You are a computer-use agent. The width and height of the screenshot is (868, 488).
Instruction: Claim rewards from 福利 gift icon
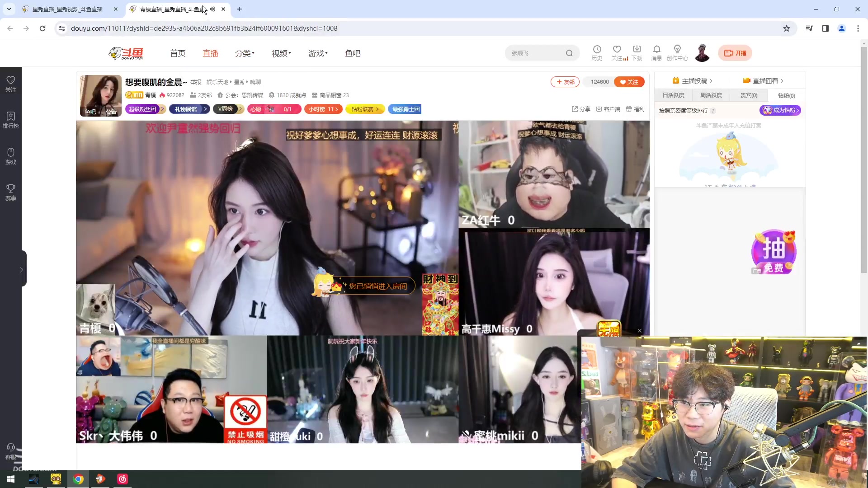click(635, 109)
